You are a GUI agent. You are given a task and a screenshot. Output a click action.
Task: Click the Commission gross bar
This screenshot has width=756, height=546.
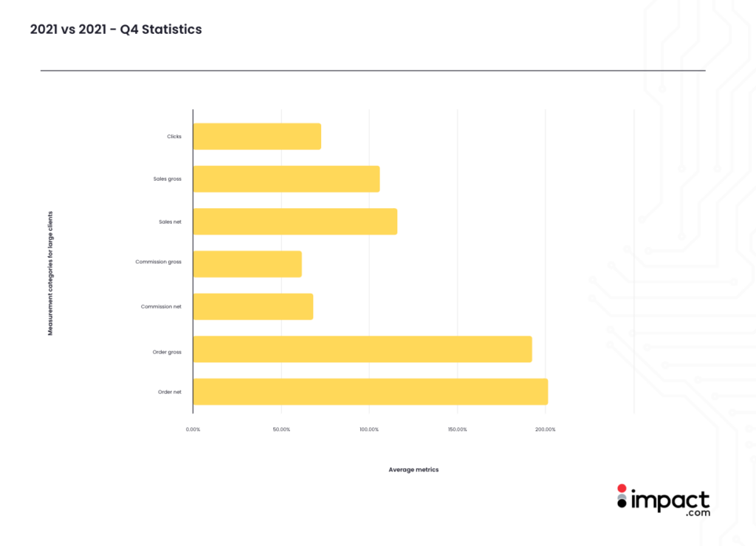(x=247, y=264)
